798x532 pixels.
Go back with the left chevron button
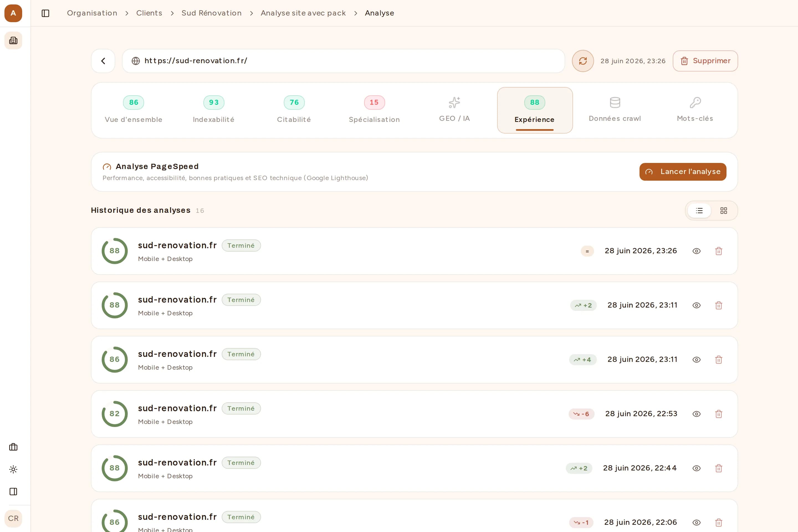pyautogui.click(x=103, y=61)
